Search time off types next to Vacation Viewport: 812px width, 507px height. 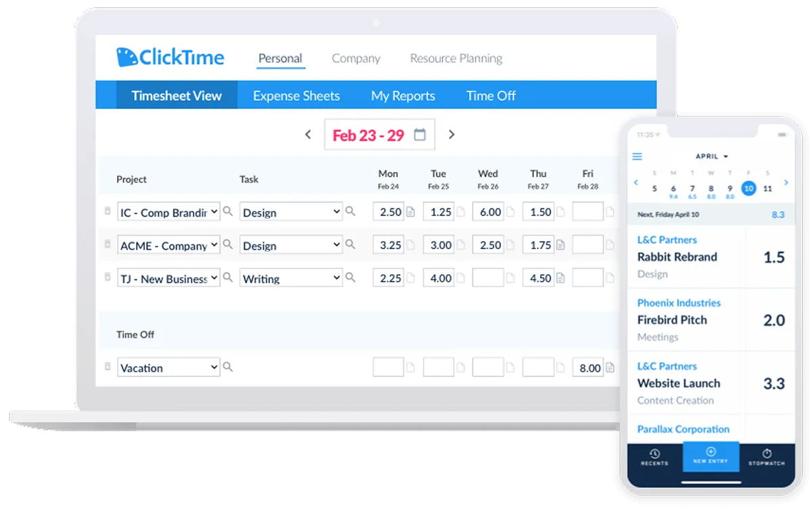point(228,367)
